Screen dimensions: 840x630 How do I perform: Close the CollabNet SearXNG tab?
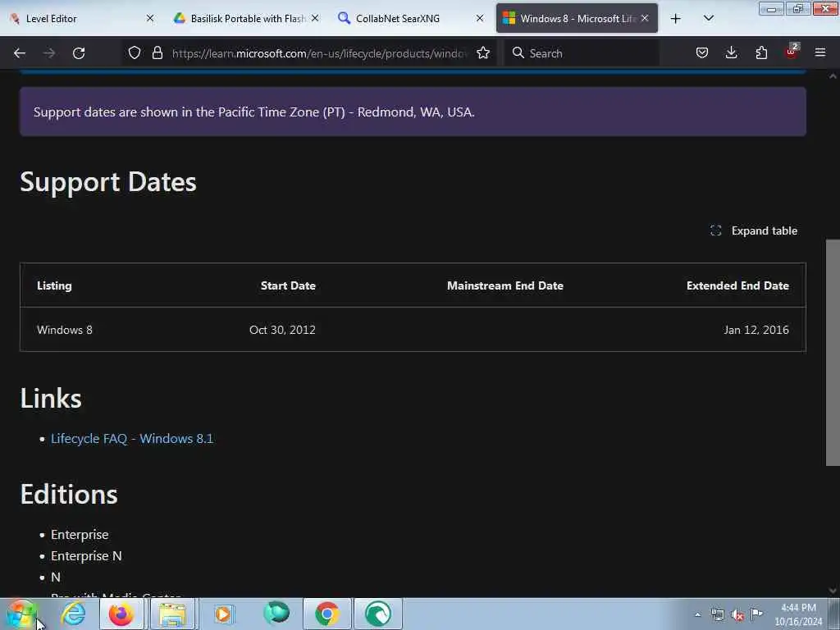[x=480, y=19]
